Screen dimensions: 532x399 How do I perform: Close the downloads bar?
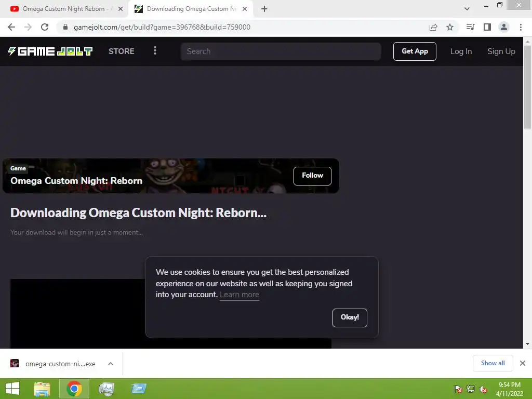click(523, 363)
